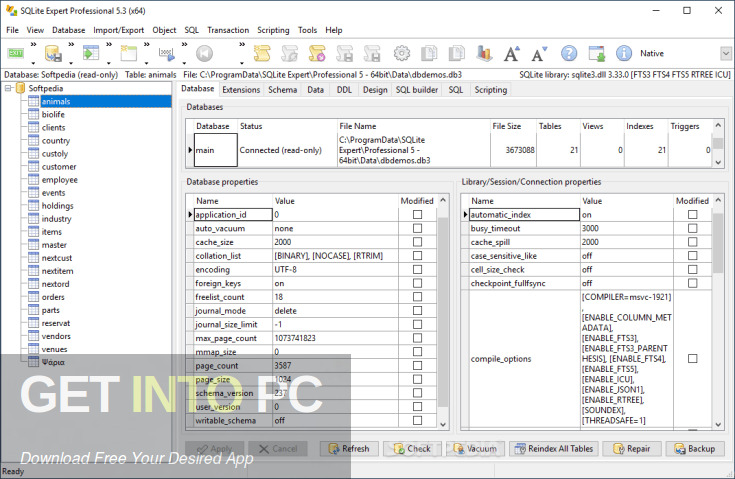735x479 pixels.
Task: Open dropdown arrow under the Exit icon
Action: (x=33, y=63)
